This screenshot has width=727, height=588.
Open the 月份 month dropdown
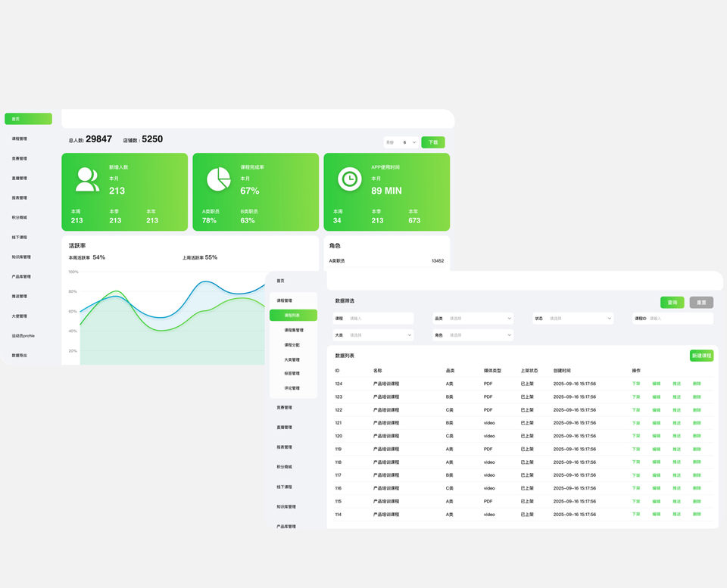tap(401, 142)
